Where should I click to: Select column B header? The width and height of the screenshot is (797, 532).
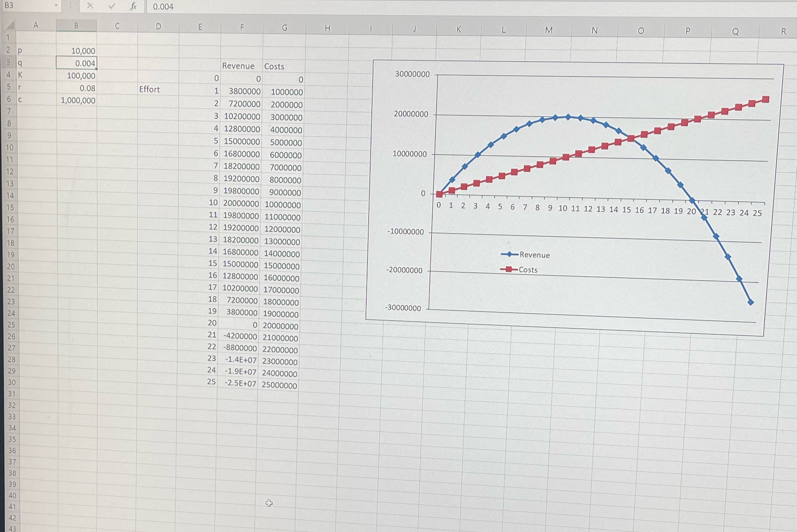76,26
